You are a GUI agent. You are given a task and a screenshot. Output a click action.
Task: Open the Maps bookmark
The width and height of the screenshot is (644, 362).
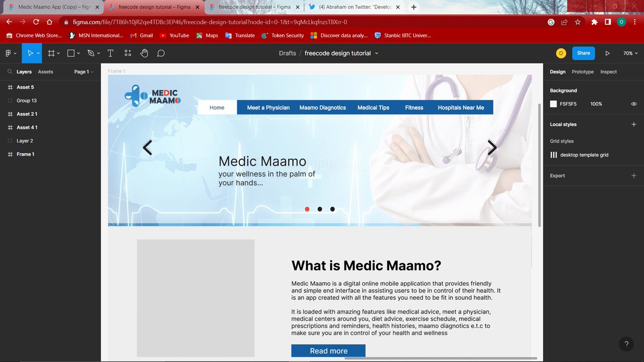pos(207,35)
